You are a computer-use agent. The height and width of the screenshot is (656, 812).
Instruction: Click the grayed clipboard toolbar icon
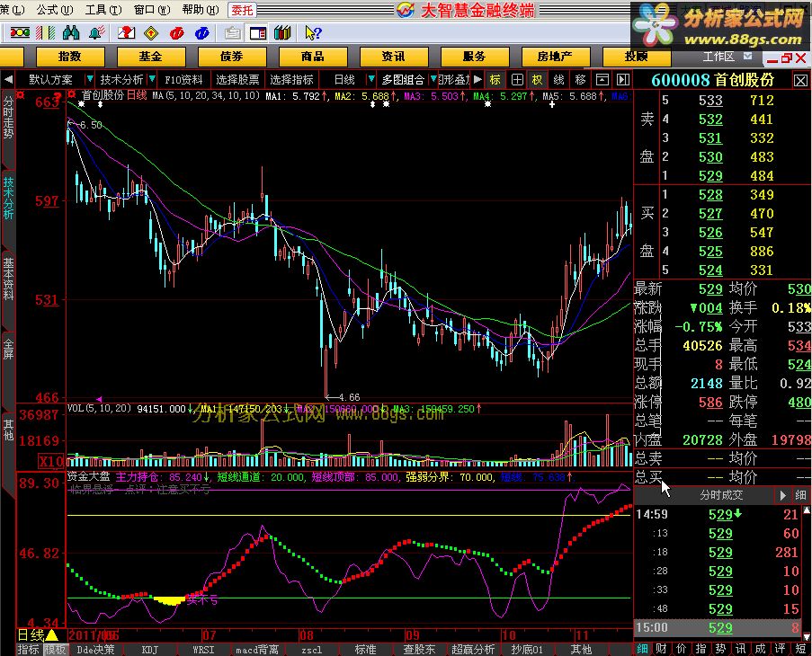click(233, 33)
